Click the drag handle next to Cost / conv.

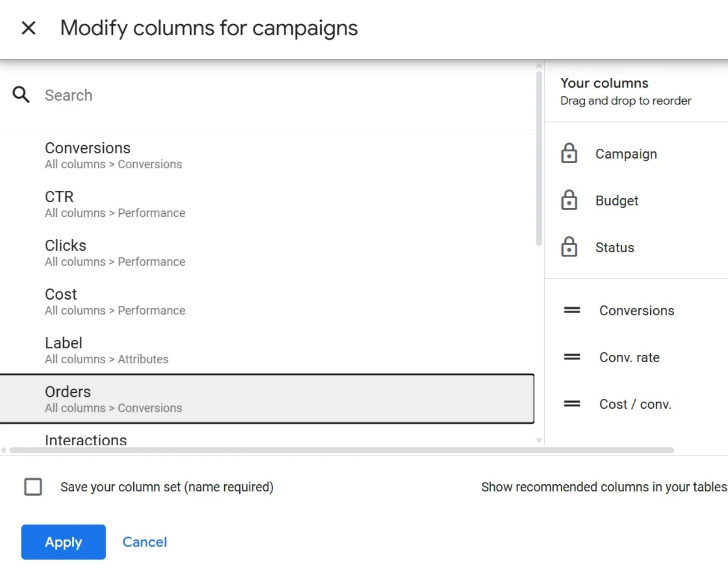(572, 404)
